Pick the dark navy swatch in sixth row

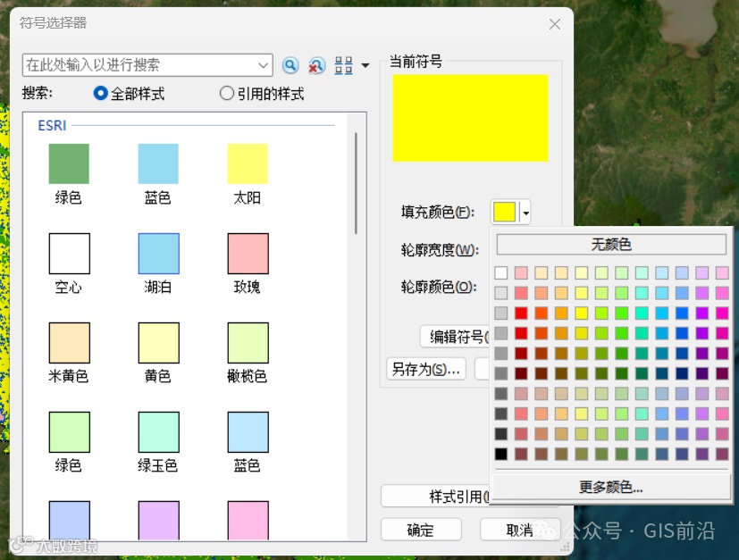[682, 373]
